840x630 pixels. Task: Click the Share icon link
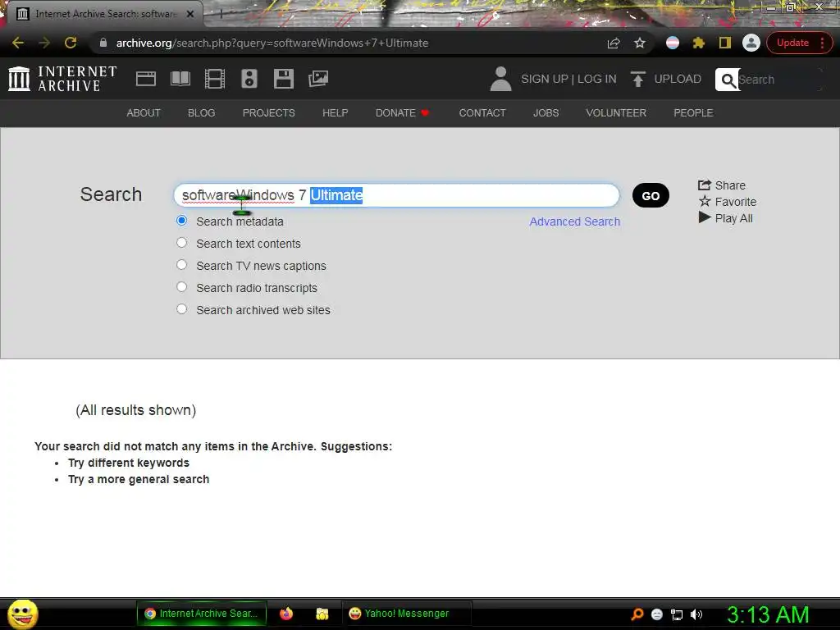tap(722, 185)
